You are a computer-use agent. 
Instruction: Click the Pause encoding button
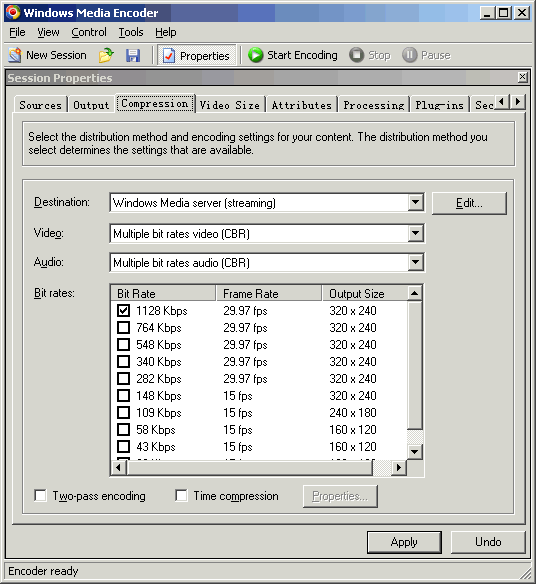coord(426,55)
